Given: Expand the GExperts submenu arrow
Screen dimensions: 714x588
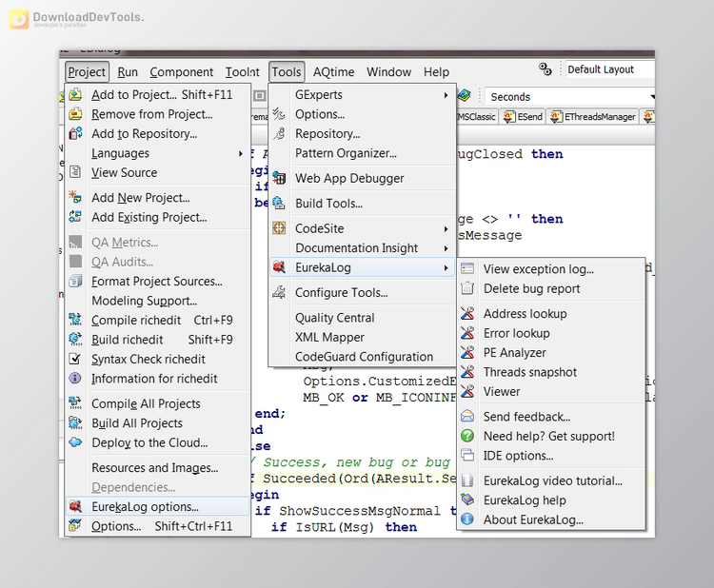Looking at the screenshot, I should tap(446, 94).
